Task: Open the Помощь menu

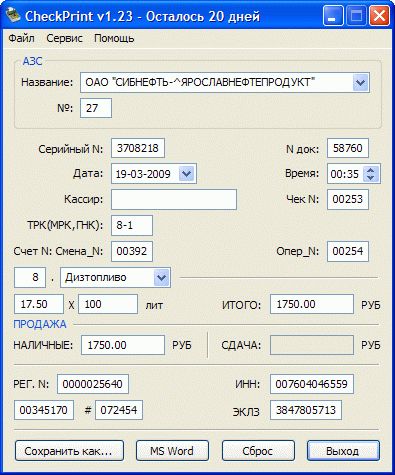Action: point(114,38)
